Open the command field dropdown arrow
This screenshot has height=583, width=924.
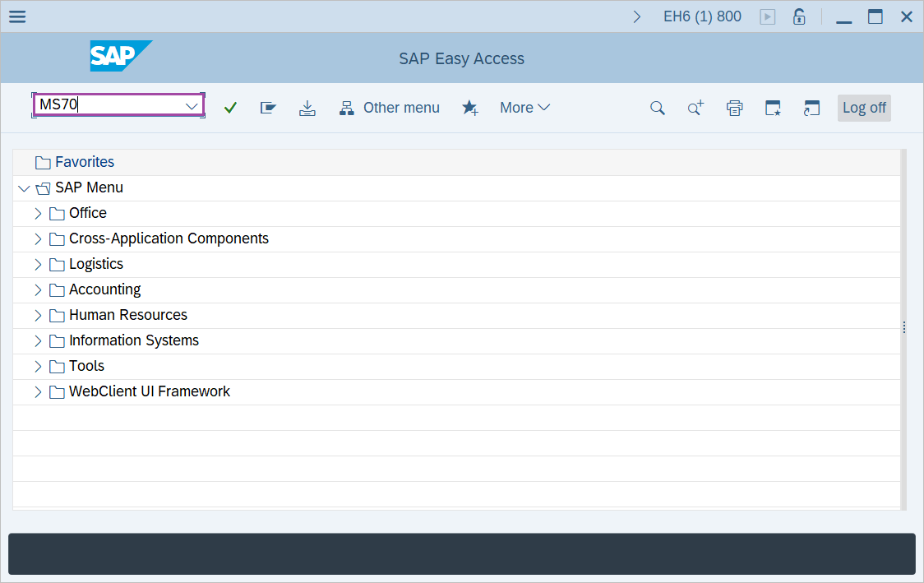pyautogui.click(x=192, y=105)
